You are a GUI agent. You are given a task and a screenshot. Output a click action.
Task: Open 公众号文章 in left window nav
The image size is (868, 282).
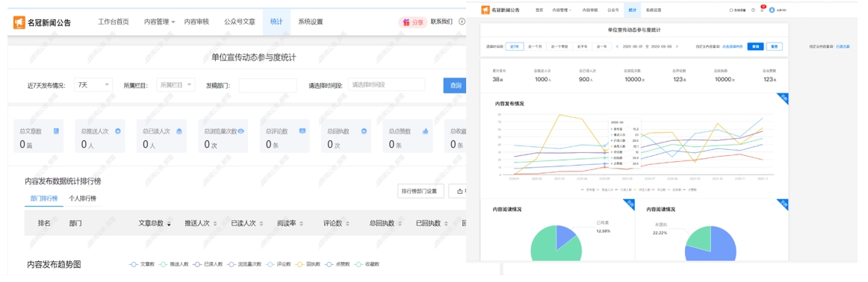240,22
